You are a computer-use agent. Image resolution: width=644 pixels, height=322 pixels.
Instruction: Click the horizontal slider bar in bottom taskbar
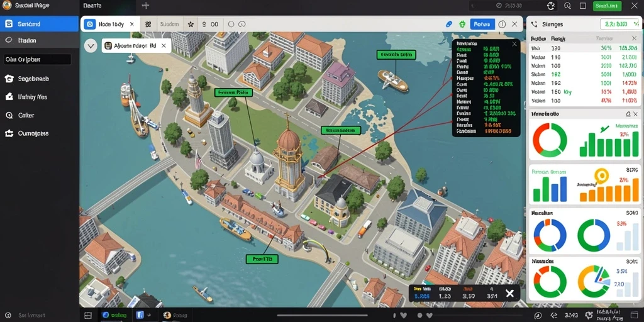pyautogui.click(x=323, y=316)
